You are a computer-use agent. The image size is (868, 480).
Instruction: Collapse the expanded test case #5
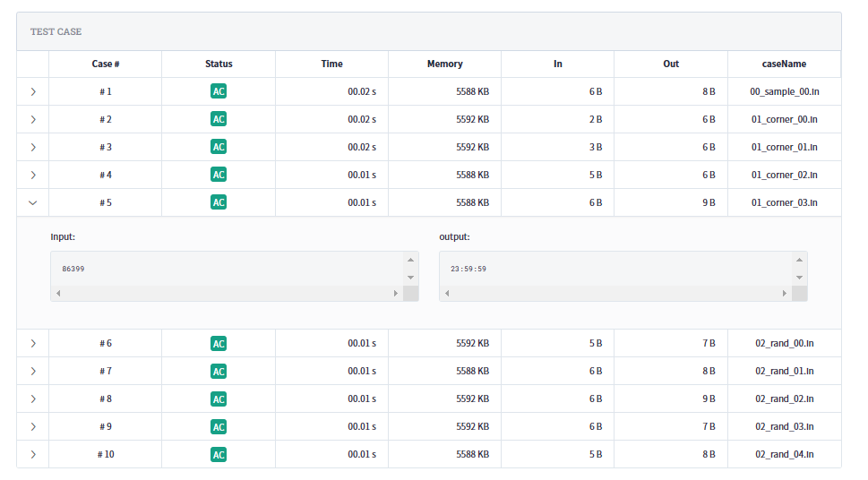point(33,202)
